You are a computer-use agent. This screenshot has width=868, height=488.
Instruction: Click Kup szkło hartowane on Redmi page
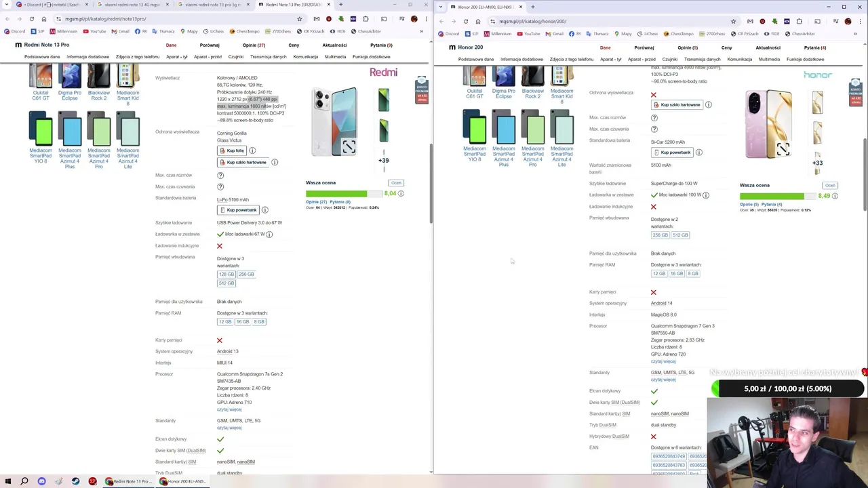pos(243,163)
